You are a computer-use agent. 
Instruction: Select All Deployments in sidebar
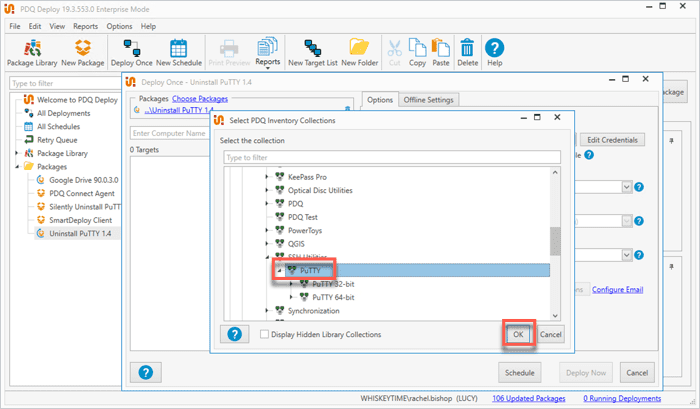(x=63, y=113)
